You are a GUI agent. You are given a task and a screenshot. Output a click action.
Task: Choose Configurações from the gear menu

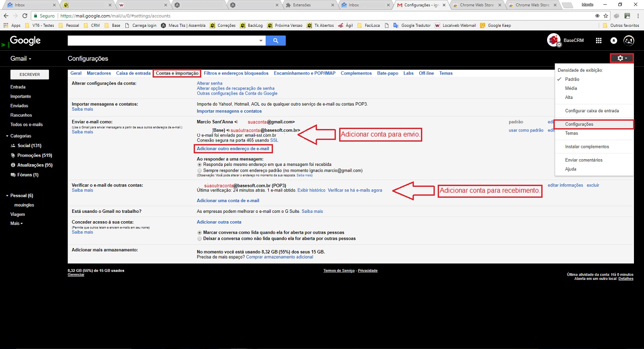point(579,124)
